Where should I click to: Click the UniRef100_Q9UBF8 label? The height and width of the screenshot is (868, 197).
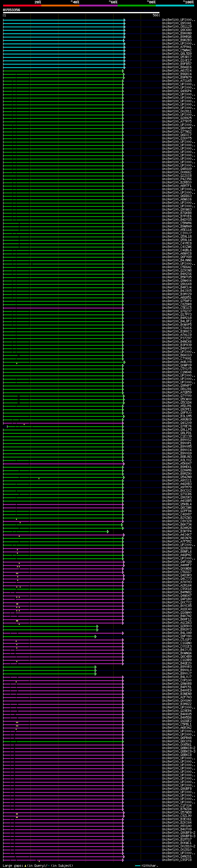pos(177,789)
